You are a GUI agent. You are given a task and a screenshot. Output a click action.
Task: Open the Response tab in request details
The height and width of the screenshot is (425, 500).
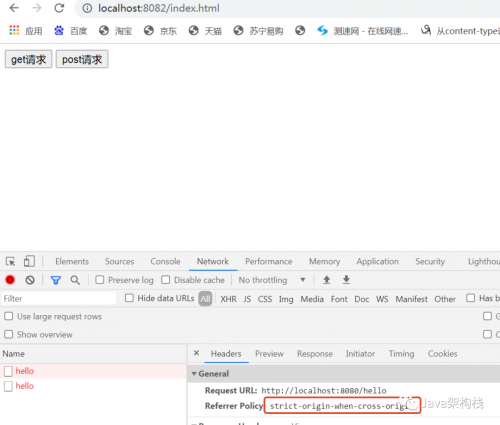(315, 354)
